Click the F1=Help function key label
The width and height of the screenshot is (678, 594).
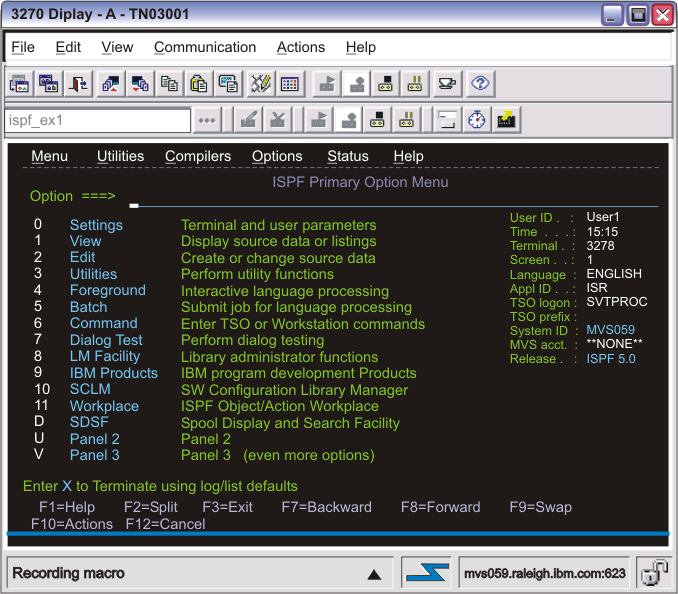coord(67,507)
